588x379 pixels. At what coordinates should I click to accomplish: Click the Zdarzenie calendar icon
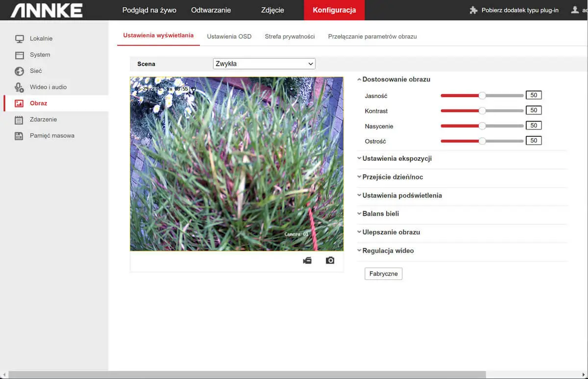point(19,120)
